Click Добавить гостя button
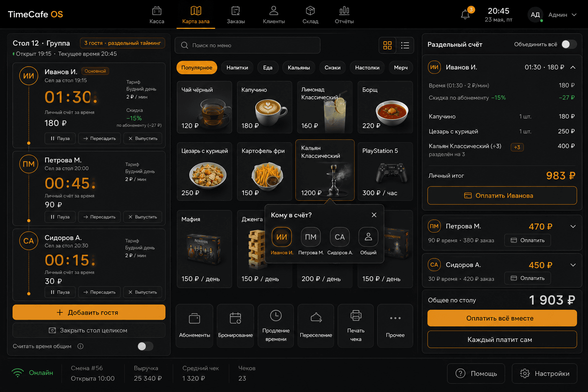Viewport: 588px width, 392px height. click(89, 312)
